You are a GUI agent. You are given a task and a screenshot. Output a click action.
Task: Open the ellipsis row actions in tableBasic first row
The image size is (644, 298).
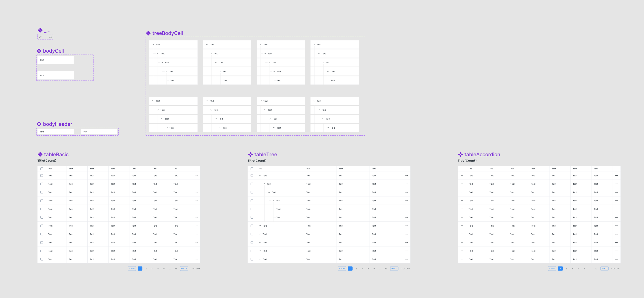point(196,176)
